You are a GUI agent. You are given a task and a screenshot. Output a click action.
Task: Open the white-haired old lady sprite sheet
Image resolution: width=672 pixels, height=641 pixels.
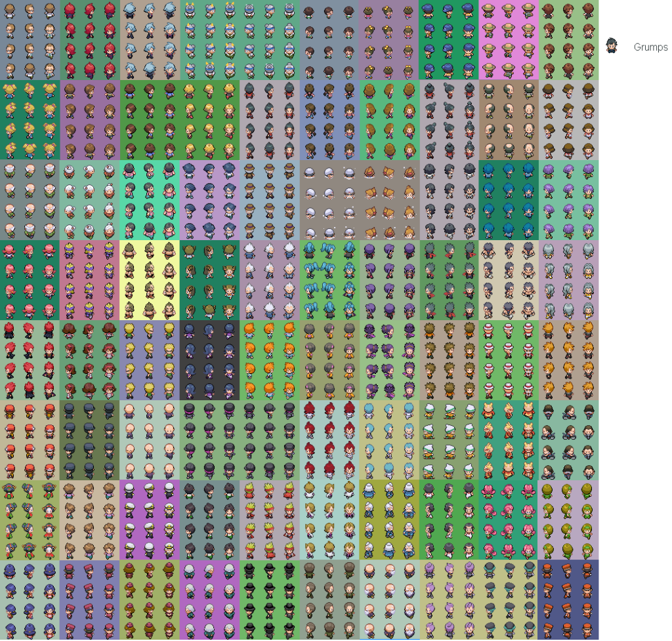[90, 200]
